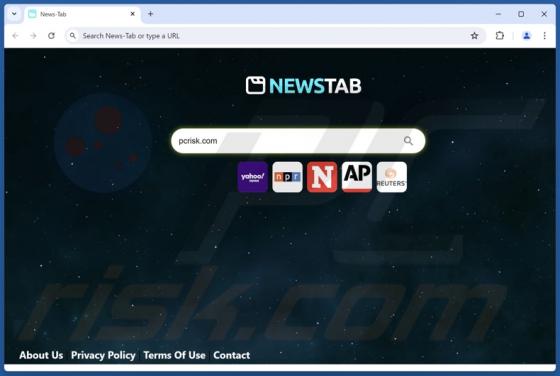Viewport: 560px width, 376px height.
Task: Open the AP news shortcut tile
Action: tap(357, 177)
